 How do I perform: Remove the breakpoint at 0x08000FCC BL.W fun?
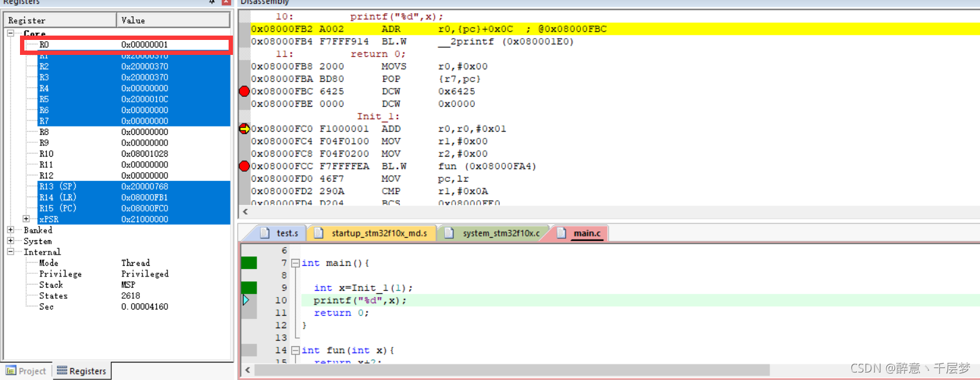click(x=244, y=166)
